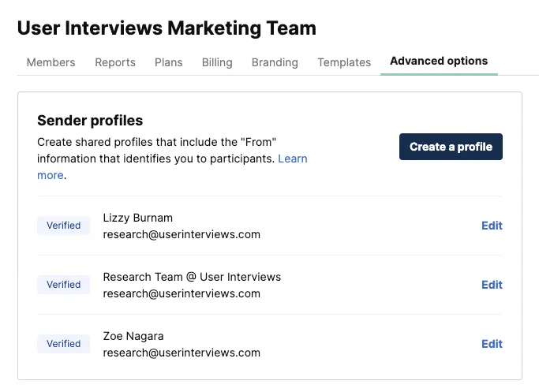Click the Create a profile button
This screenshot has width=539, height=392.
[x=451, y=147]
